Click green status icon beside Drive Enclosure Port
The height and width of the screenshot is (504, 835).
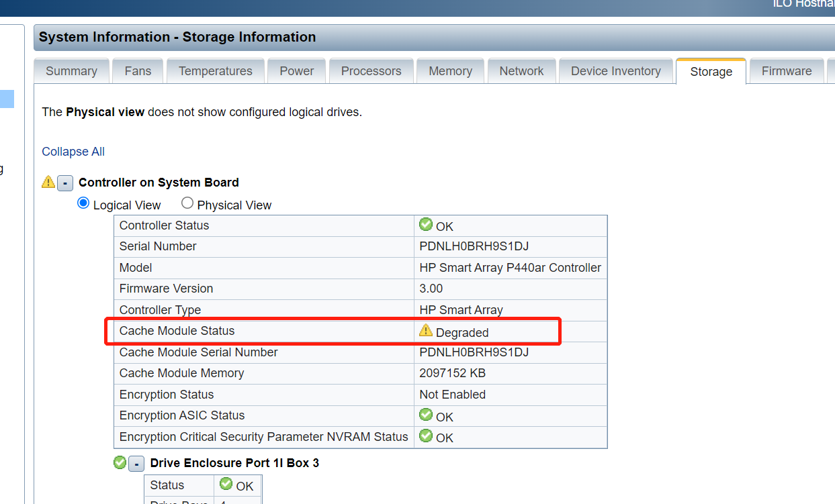120,462
